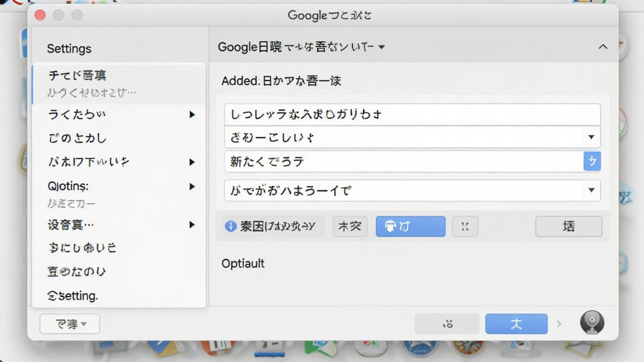Open the bottom-left dropdown button
Viewport: 644px width, 362px height.
[69, 324]
